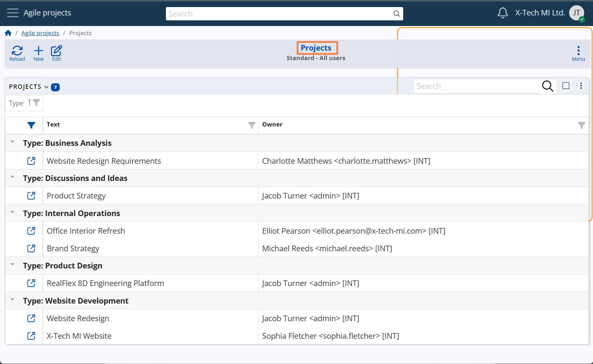Screen dimensions: 593x364
Task: Click the JT user avatar button
Action: [576, 13]
